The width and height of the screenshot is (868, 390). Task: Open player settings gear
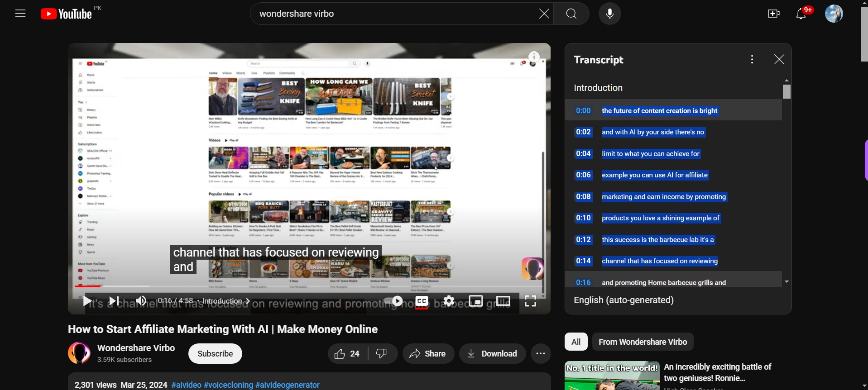[449, 301]
